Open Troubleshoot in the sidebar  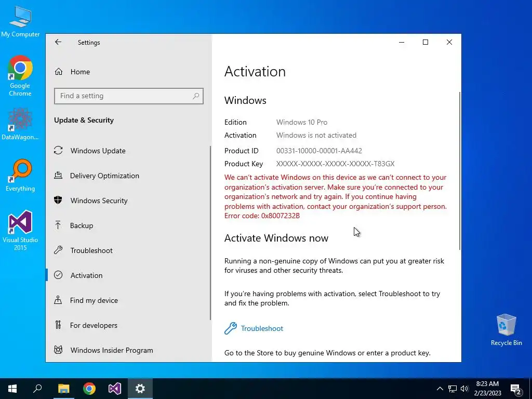click(x=128, y=250)
